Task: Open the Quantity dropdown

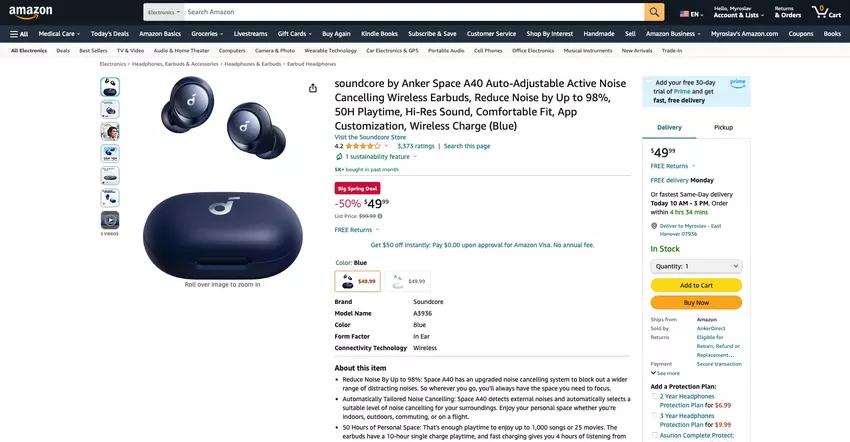Action: pyautogui.click(x=696, y=266)
